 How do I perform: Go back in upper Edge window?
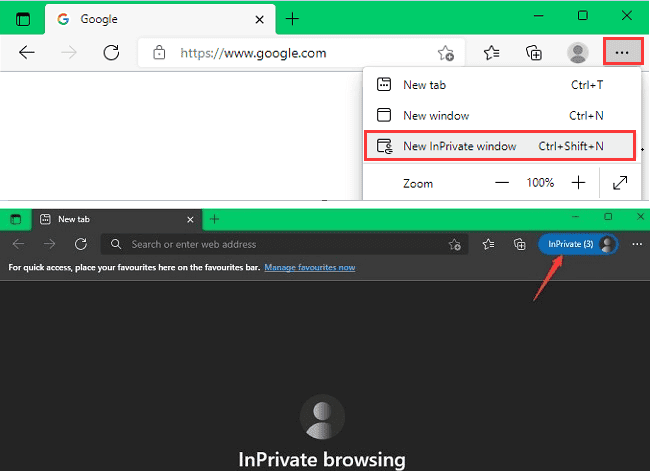[27, 53]
